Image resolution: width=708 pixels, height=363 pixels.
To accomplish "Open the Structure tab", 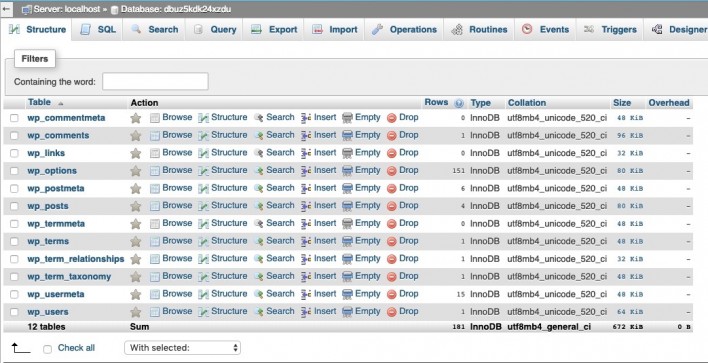I will (x=38, y=30).
